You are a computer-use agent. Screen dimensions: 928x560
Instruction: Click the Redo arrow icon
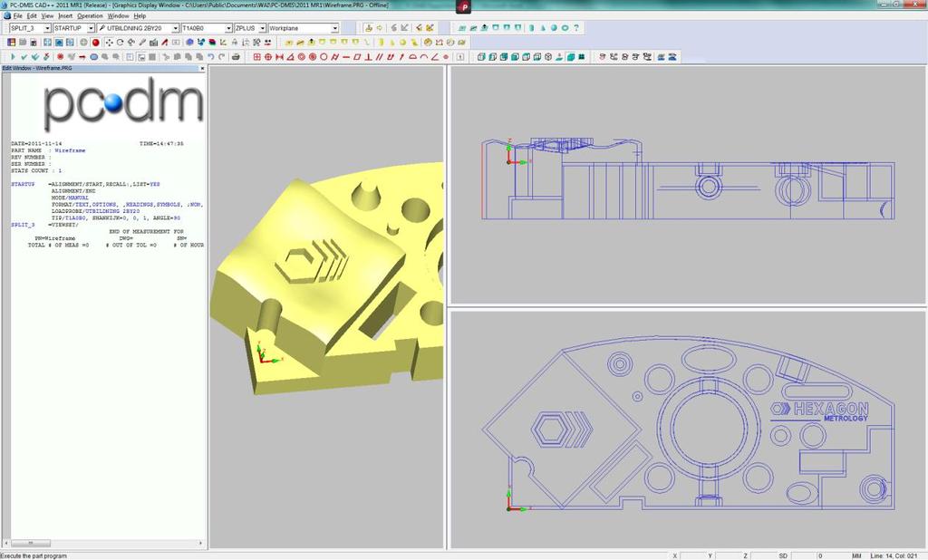(222, 57)
